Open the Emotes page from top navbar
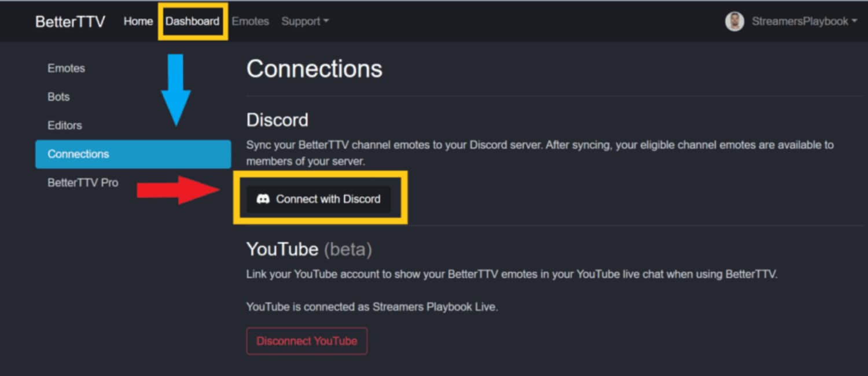This screenshot has width=868, height=376. (x=250, y=21)
